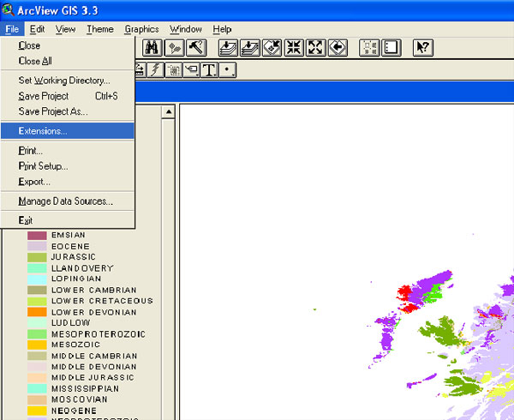Viewport: 514px width, 420px height.
Task: Select the Text T tool
Action: click(209, 69)
